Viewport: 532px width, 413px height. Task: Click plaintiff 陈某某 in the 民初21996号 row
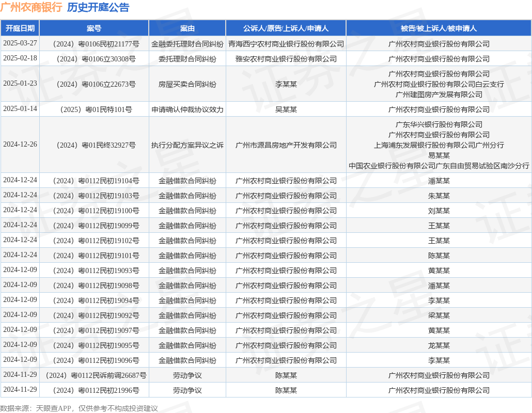pos(286,390)
